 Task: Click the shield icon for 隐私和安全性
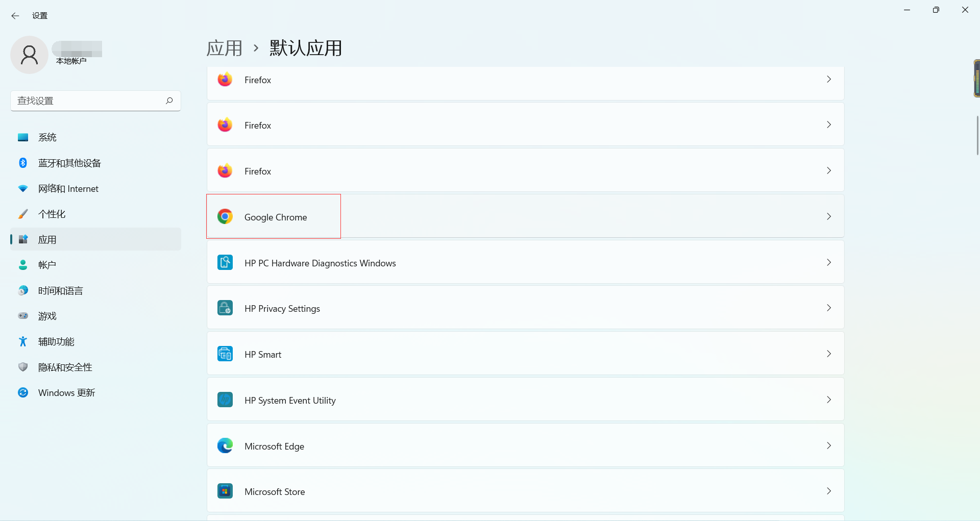23,367
